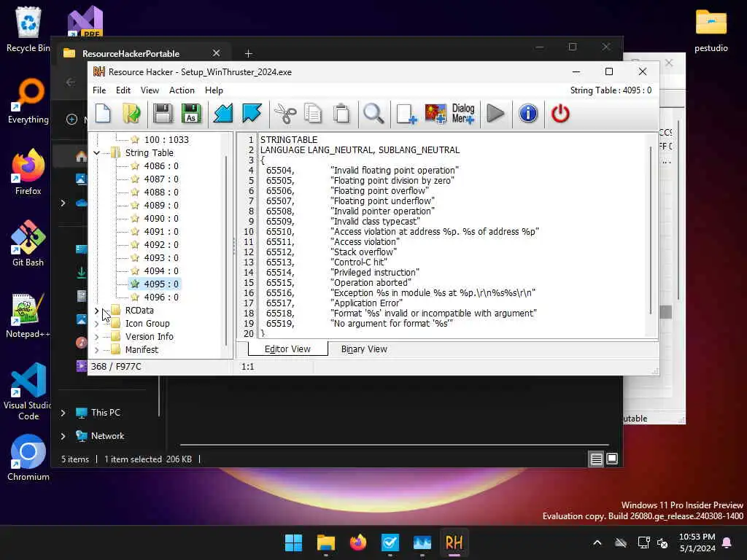Select resource entry 100 : 1033

pyautogui.click(x=166, y=139)
